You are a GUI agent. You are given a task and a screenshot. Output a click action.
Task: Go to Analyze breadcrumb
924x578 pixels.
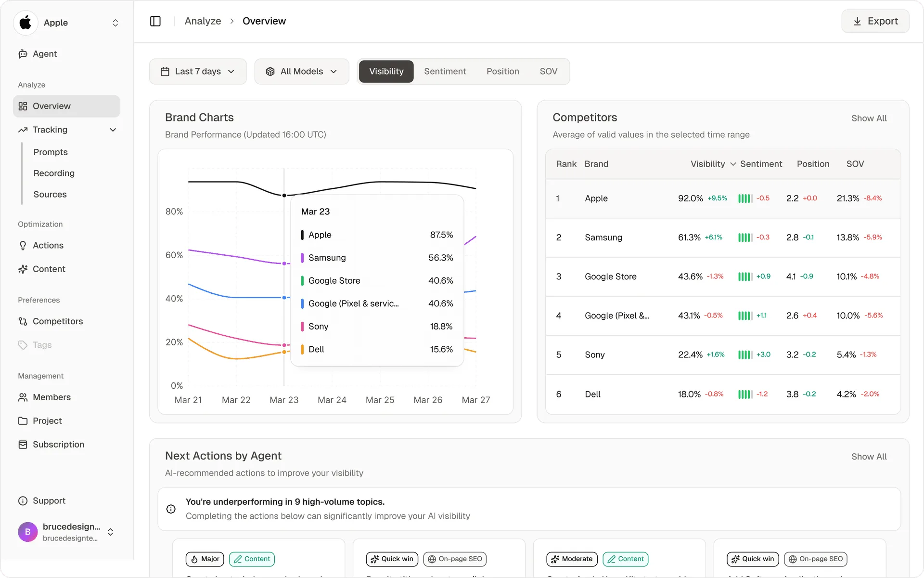click(203, 21)
